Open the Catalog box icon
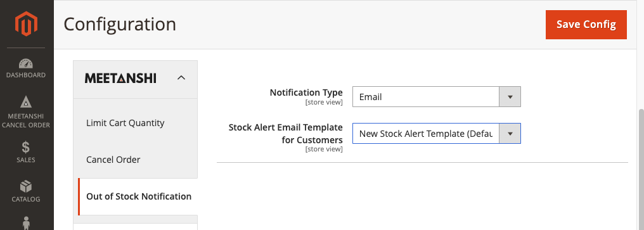Screen dimensions: 644x230 26,187
